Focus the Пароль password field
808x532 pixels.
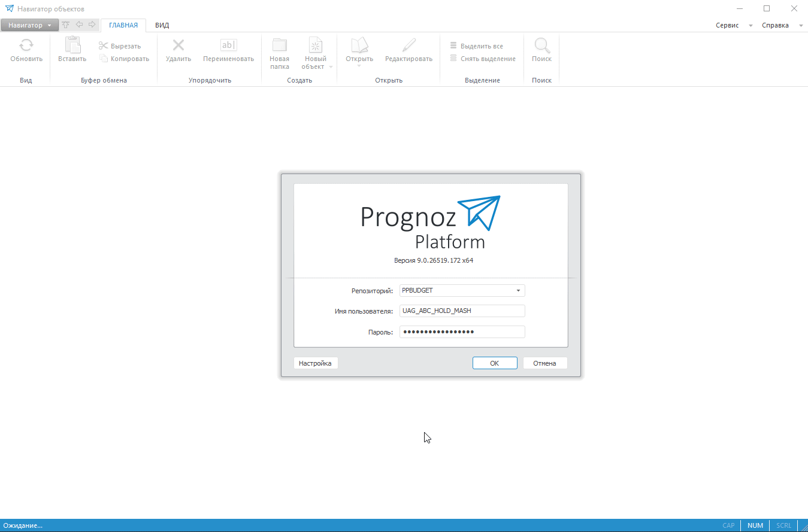(462, 332)
